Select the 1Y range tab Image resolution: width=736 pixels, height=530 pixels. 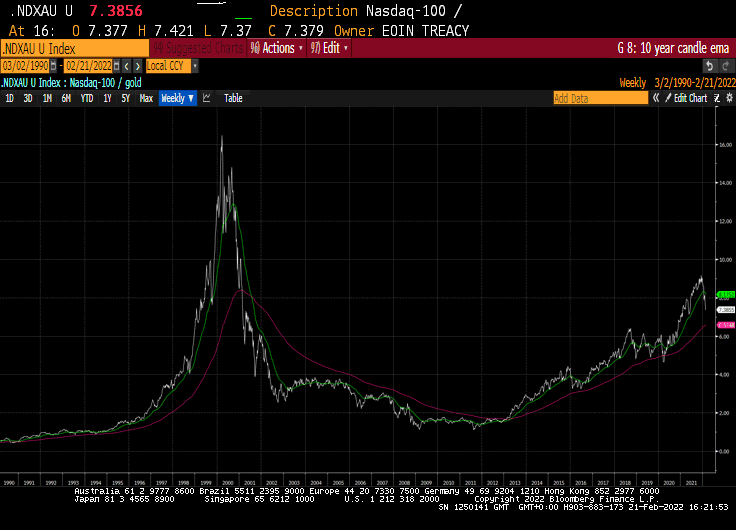pyautogui.click(x=107, y=98)
